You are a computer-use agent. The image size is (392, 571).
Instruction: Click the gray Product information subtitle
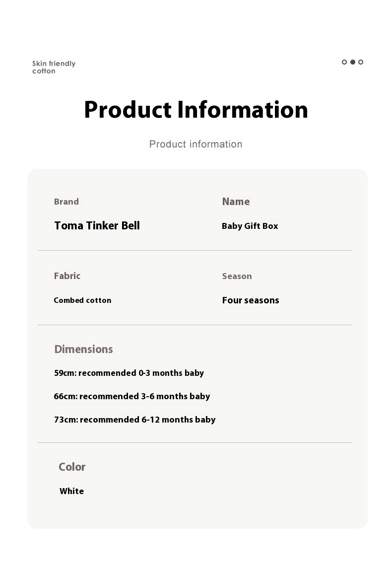(x=196, y=144)
